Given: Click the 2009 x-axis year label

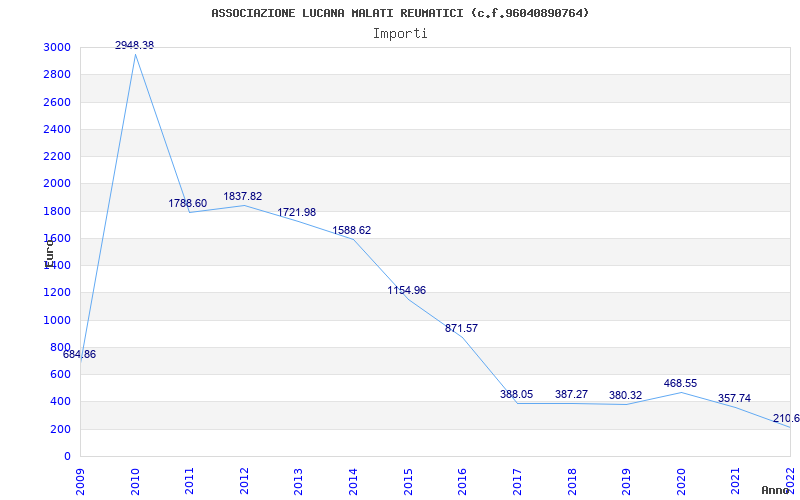Looking at the screenshot, I should [x=80, y=481].
